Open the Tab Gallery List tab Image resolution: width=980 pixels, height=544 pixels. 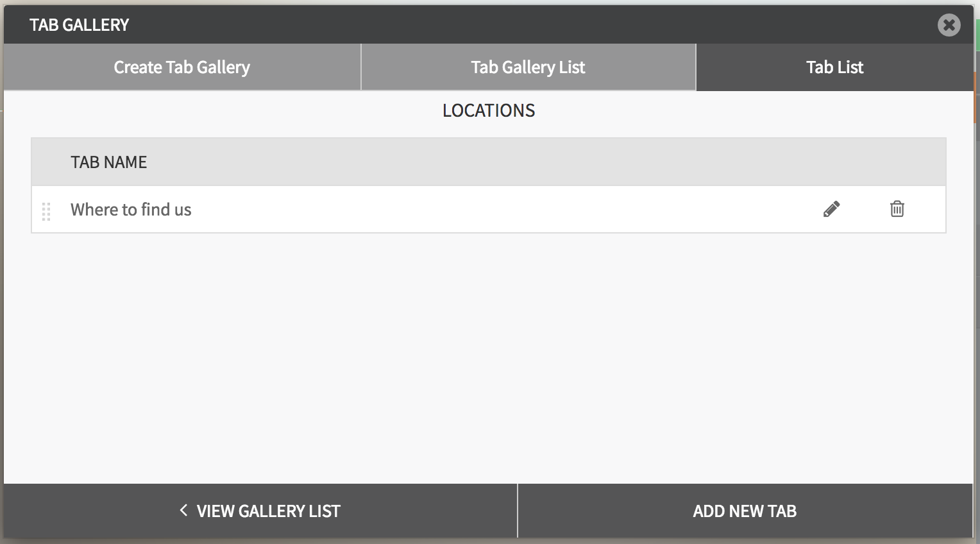click(528, 67)
